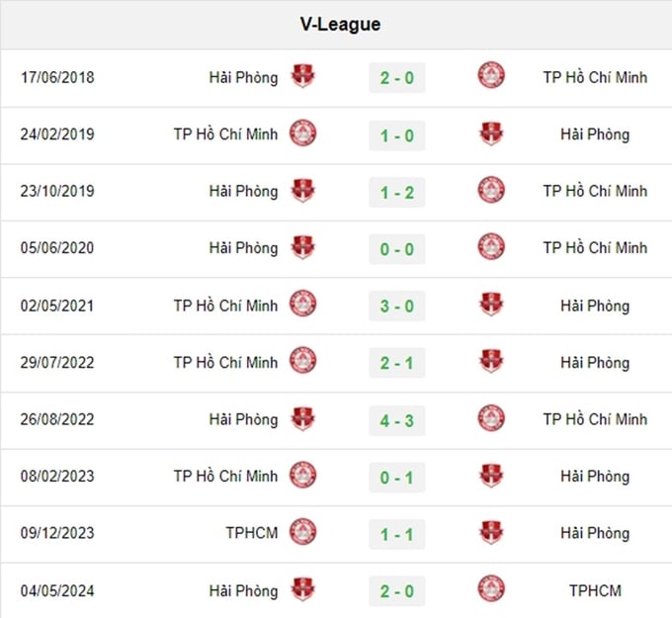
Task: Click TPHCM team name in 04/05/2024 row
Action: point(595,591)
